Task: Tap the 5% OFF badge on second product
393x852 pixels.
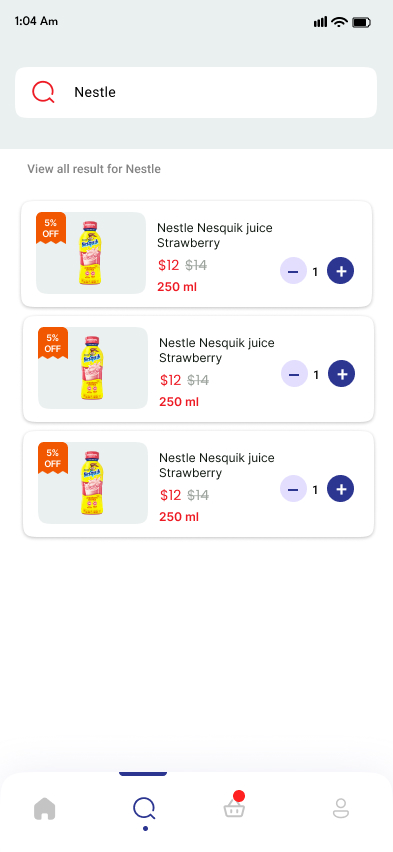Action: point(53,343)
